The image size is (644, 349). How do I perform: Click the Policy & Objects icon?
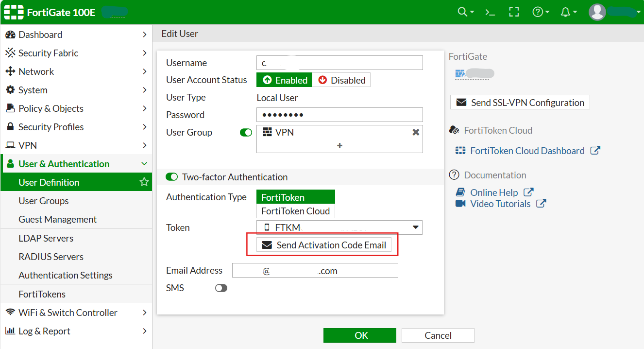click(x=10, y=108)
